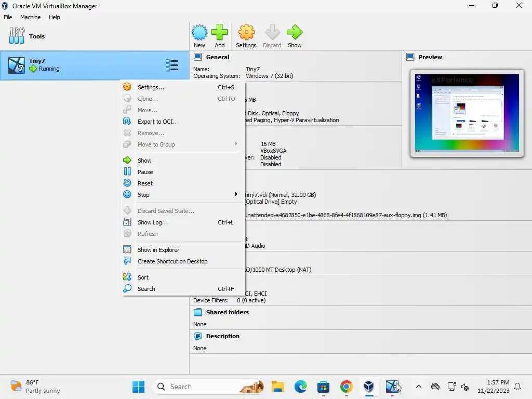This screenshot has width=532, height=399.
Task: Select Show in Explorer menu entry
Action: [x=183, y=250]
